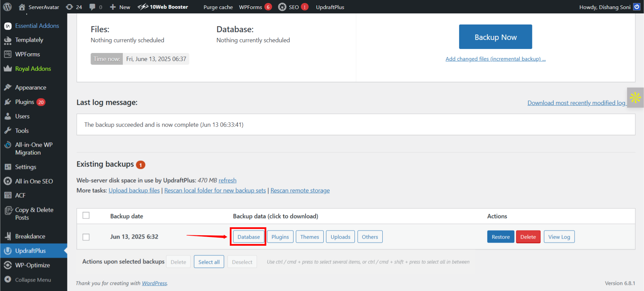This screenshot has width=644, height=291.
Task: Click the Users person icon
Action: coord(8,116)
